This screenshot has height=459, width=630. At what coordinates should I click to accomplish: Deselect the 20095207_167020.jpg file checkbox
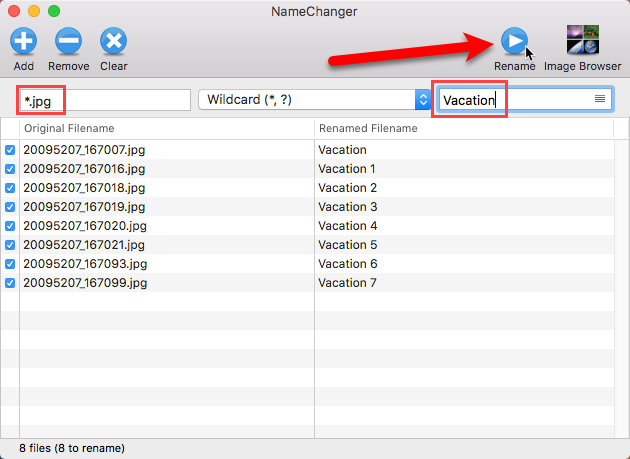click(10, 226)
